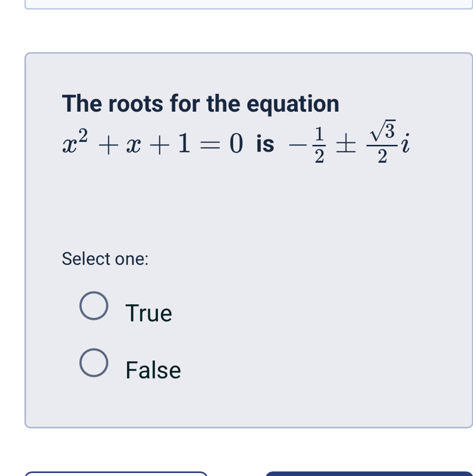Select the False radio button

tap(94, 363)
